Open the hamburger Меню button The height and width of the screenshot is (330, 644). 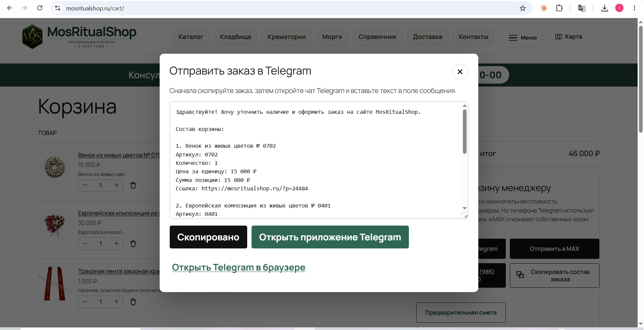(523, 38)
